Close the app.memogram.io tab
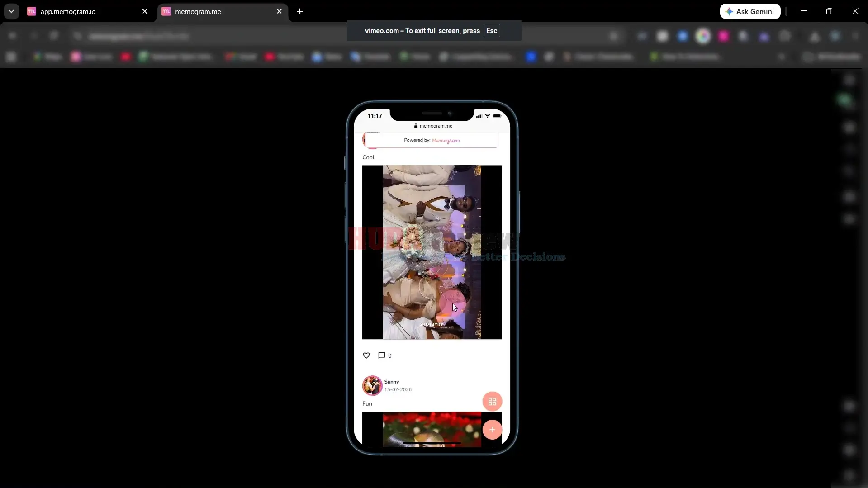Viewport: 868px width, 488px height. click(145, 12)
